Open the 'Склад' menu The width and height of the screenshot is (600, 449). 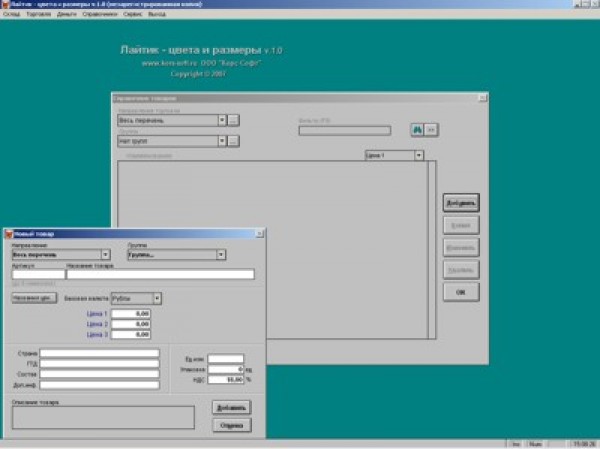click(10, 15)
